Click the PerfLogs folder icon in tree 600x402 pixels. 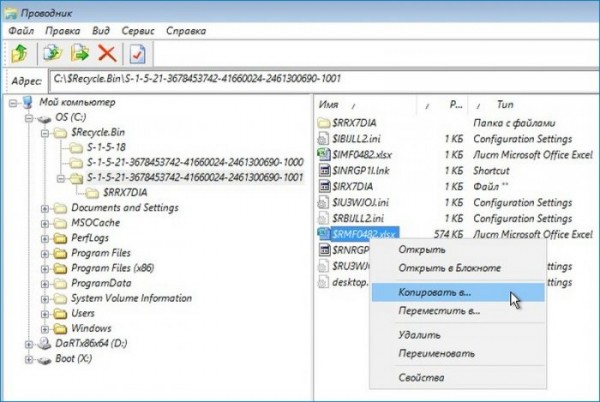tap(60, 238)
